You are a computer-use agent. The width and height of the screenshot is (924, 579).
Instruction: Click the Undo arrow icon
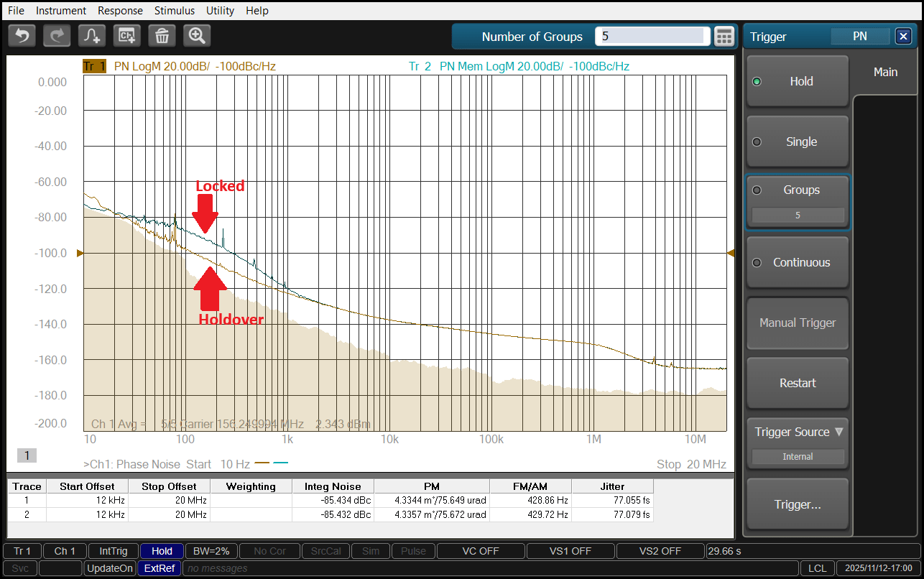point(22,35)
